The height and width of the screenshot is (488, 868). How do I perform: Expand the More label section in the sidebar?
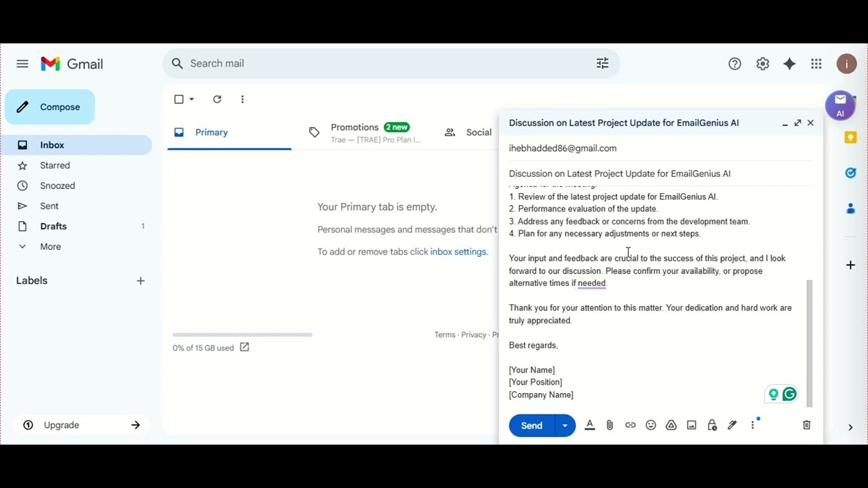click(x=49, y=246)
